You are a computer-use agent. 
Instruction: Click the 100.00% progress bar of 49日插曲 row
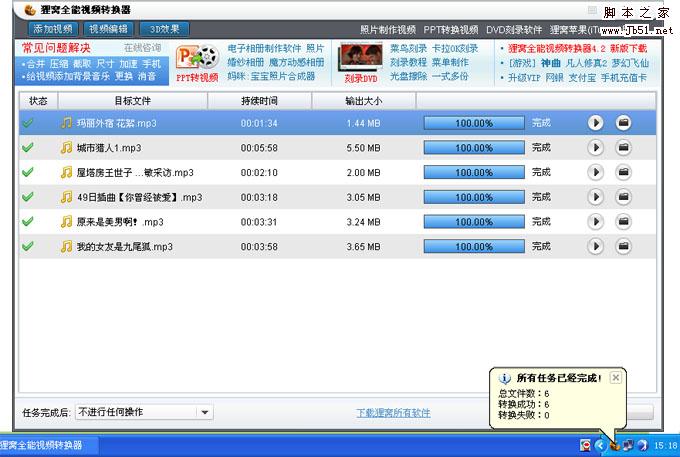[474, 197]
